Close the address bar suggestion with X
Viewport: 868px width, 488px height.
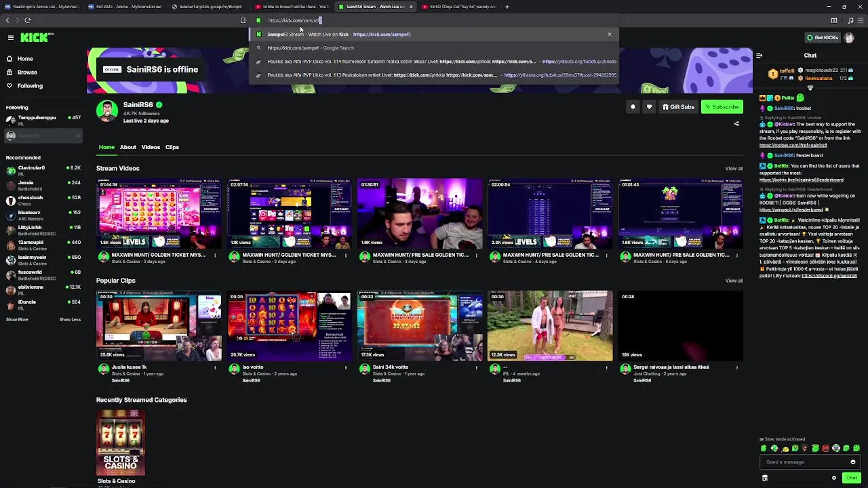pos(609,34)
